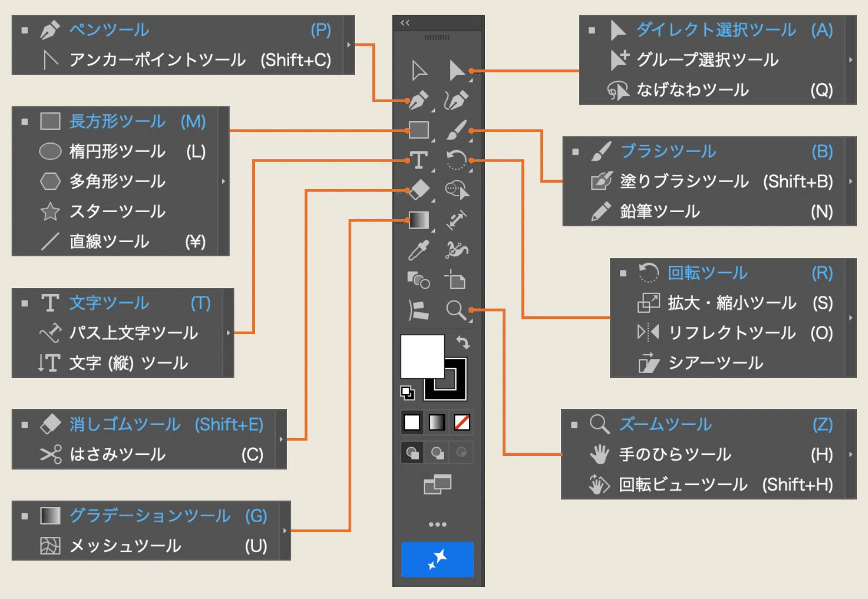
Task: Tear off the グラデーションツール flyout arrow
Action: (x=285, y=531)
